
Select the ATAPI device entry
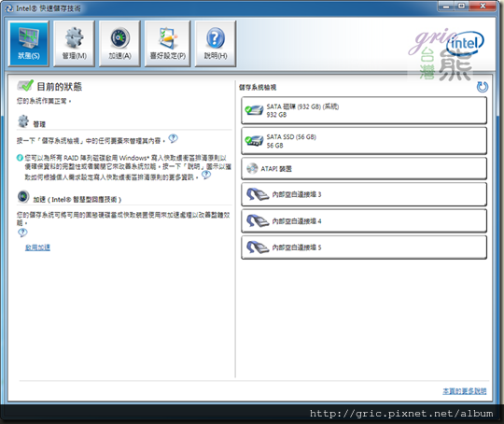point(364,168)
